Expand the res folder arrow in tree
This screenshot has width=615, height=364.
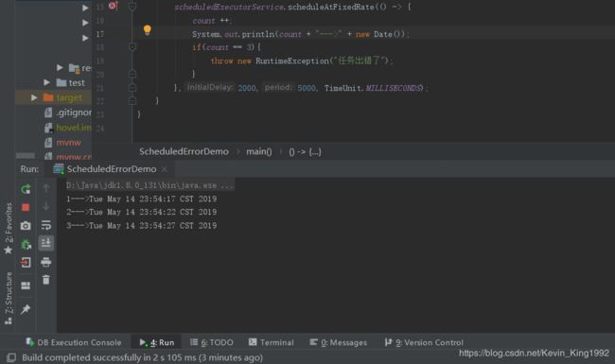pyautogui.click(x=60, y=67)
